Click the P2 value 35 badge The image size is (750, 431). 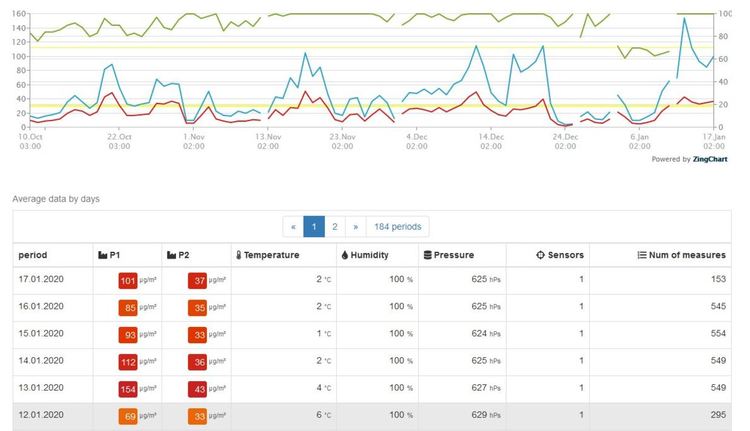tap(197, 308)
